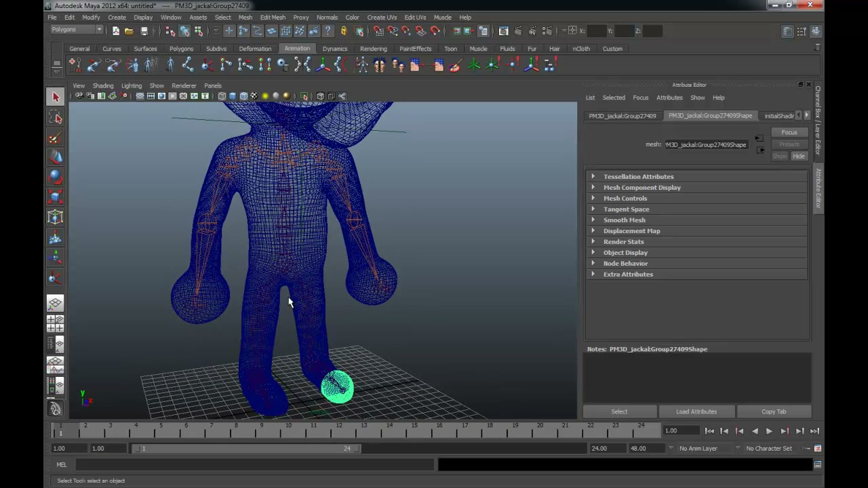Switch to the Dynamics shelf tab
This screenshot has width=868, height=488.
335,49
